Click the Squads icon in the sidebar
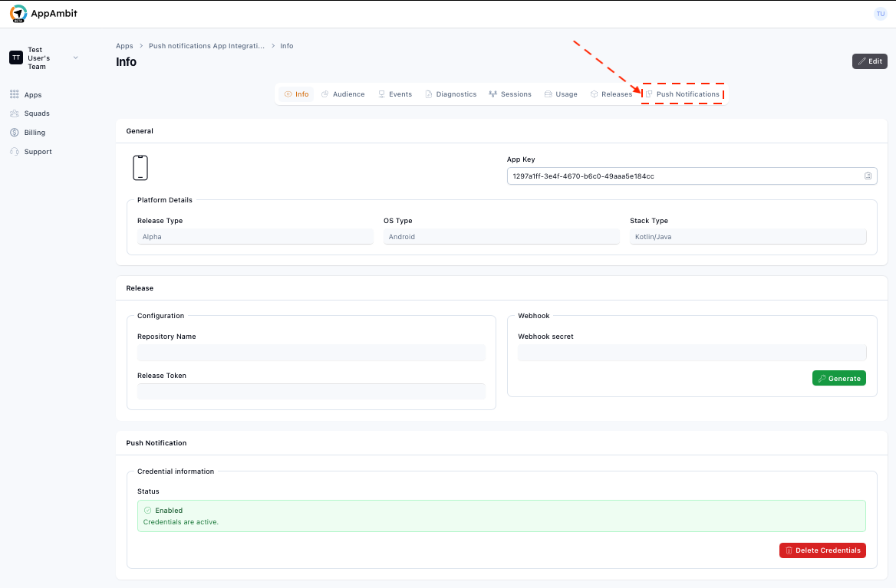Viewport: 896px width, 588px height. point(15,113)
